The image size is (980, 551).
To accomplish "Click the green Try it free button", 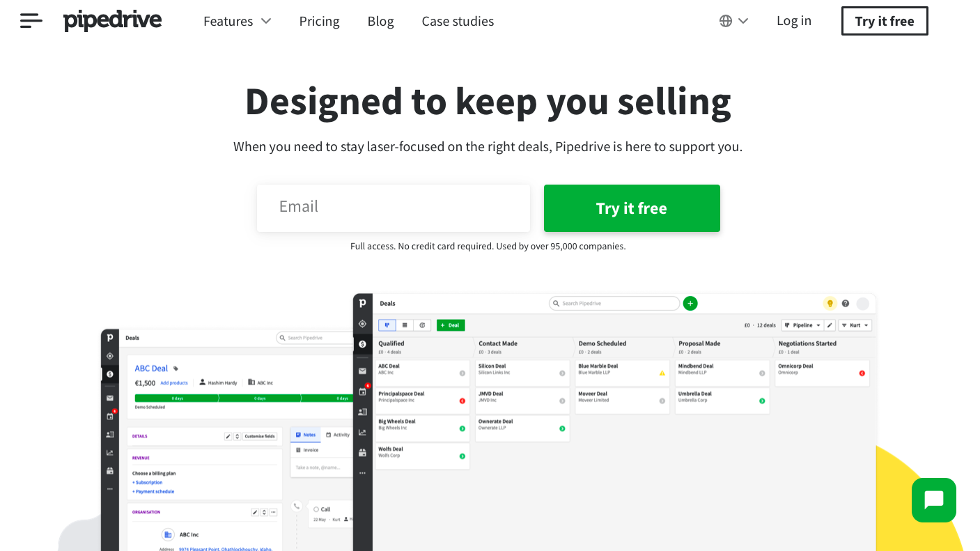I will click(x=632, y=208).
